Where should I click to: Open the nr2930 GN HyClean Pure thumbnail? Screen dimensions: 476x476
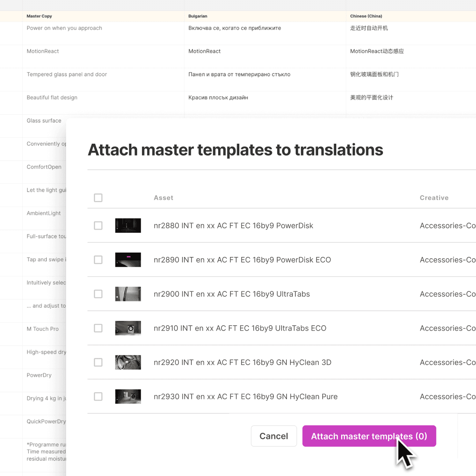128,396
